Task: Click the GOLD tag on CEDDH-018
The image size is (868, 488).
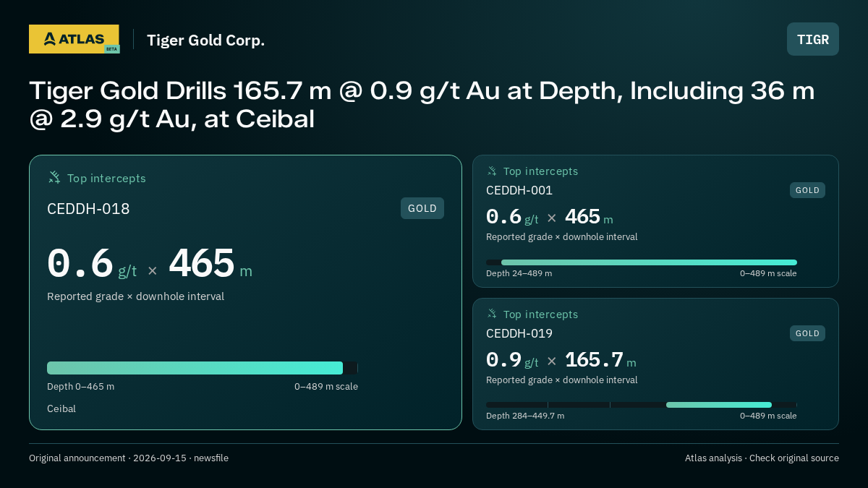Action: click(422, 208)
